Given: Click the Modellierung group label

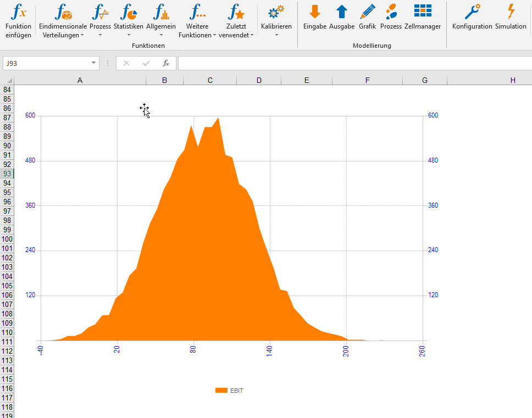Looking at the screenshot, I should (x=372, y=46).
